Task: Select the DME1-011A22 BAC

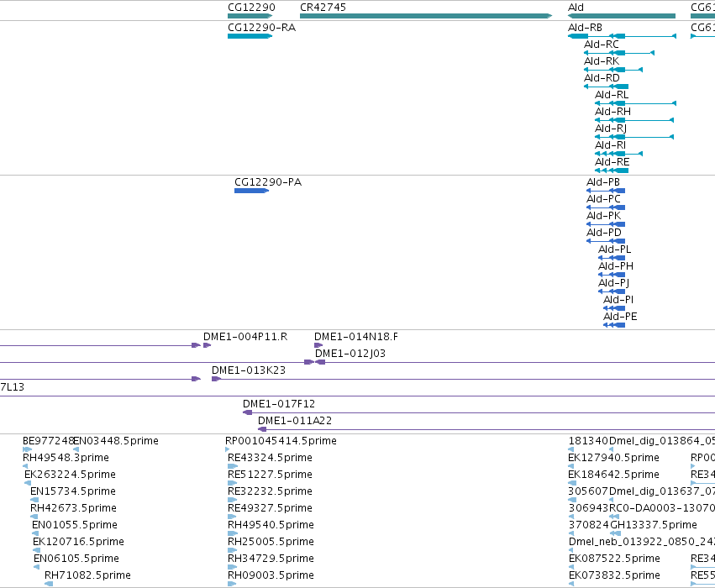Action: coord(486,429)
